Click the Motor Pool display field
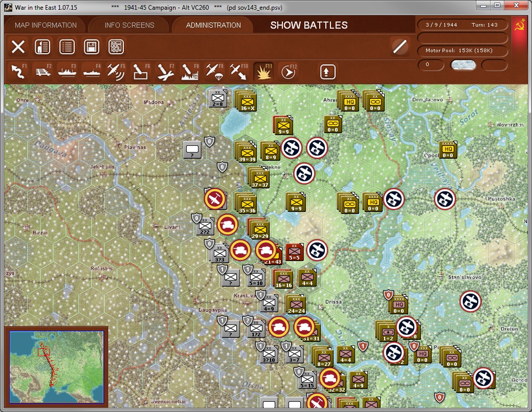The height and width of the screenshot is (412, 532). click(x=462, y=51)
